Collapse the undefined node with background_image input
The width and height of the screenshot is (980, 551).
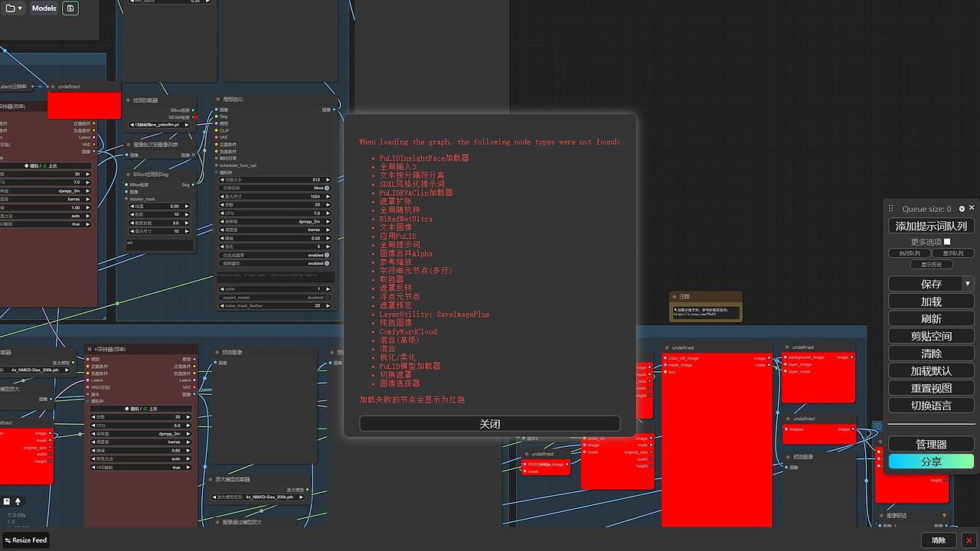(786, 347)
